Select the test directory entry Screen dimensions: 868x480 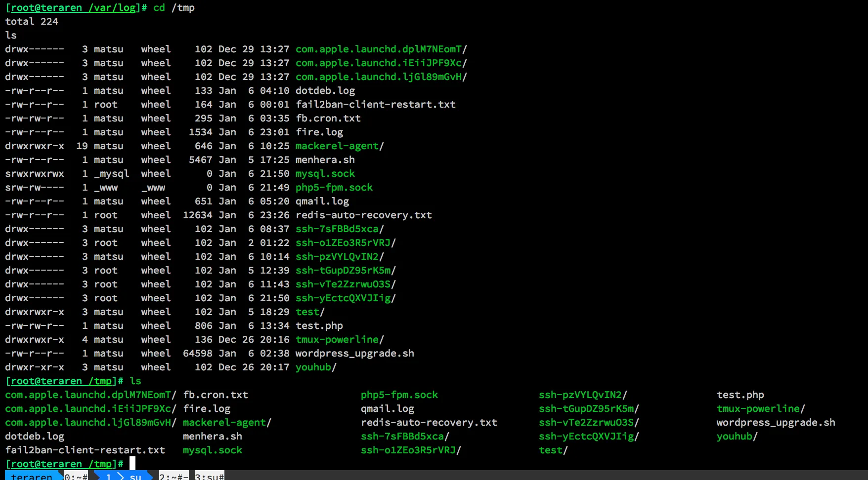click(307, 312)
